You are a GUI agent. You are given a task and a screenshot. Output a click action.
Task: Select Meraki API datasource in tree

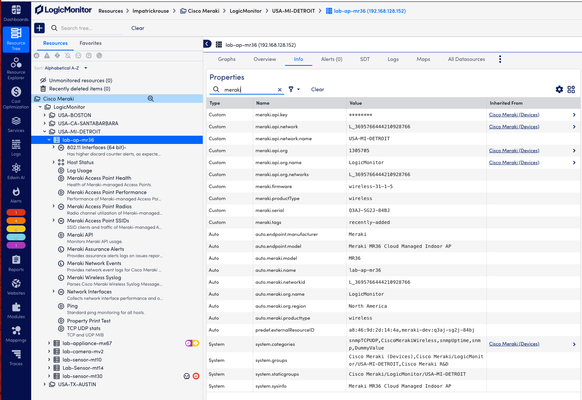pos(80,235)
